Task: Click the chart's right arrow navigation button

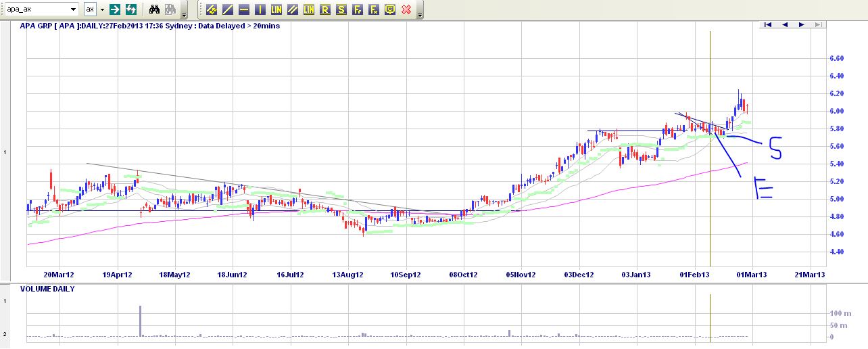Action: pyautogui.click(x=801, y=24)
